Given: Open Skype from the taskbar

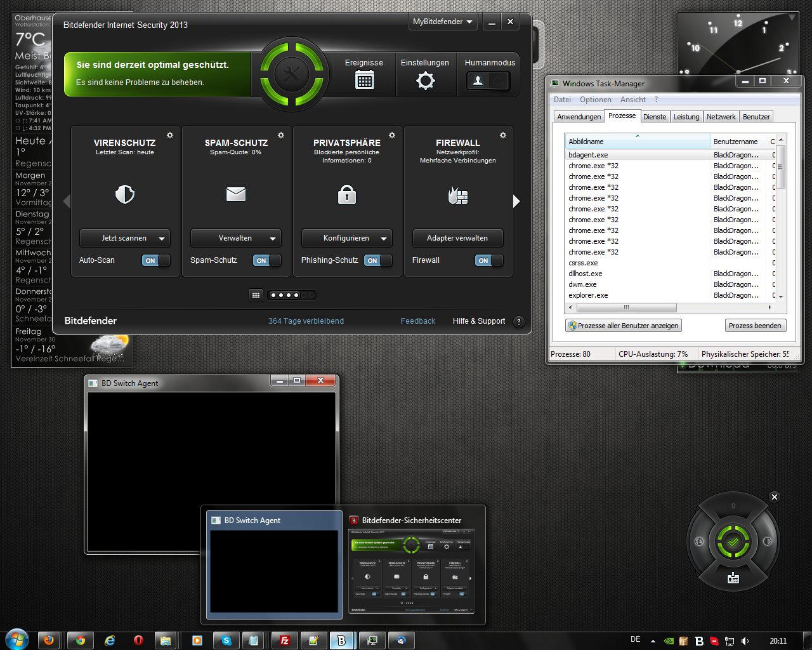Looking at the screenshot, I should (226, 640).
